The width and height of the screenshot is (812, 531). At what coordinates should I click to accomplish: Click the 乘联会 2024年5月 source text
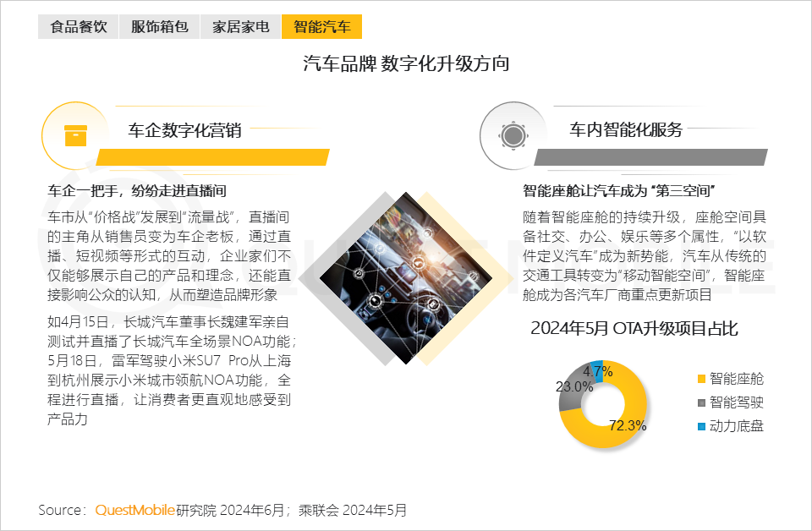coord(353,511)
